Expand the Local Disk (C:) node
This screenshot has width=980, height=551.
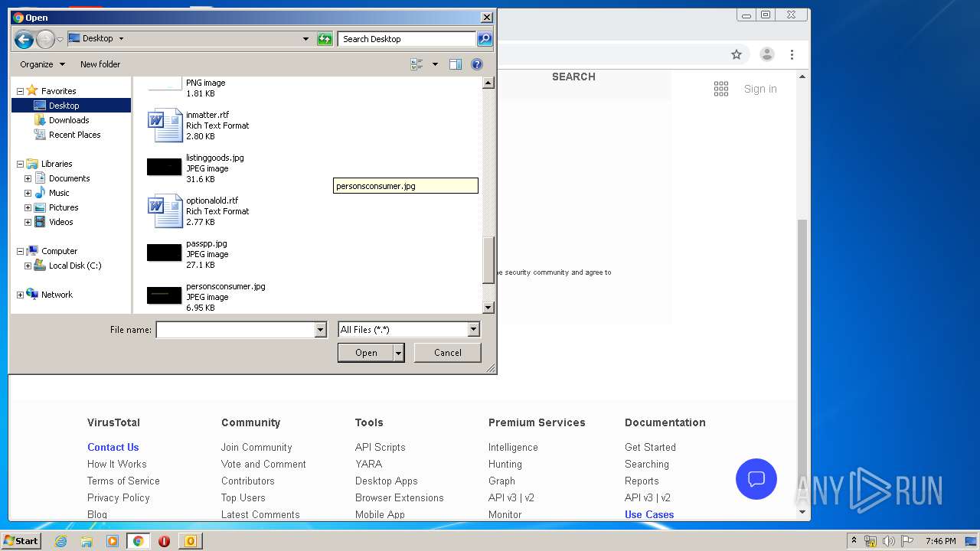coord(28,266)
